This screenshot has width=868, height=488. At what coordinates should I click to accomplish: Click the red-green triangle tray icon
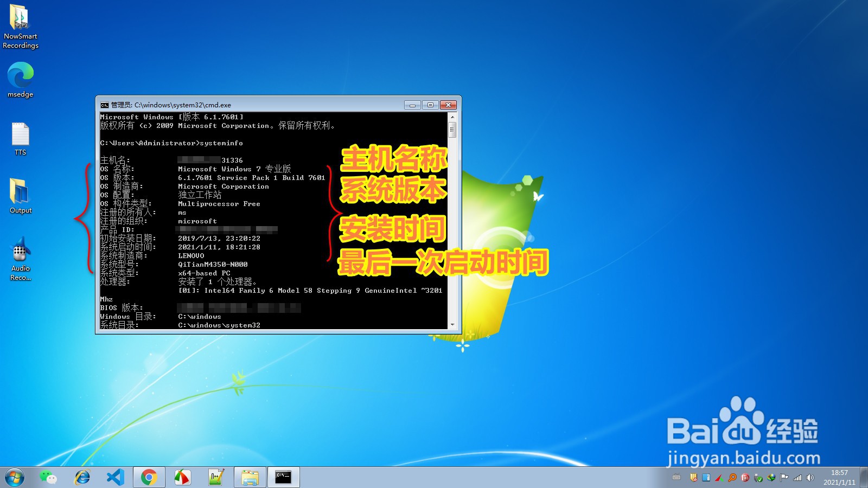[x=719, y=478]
